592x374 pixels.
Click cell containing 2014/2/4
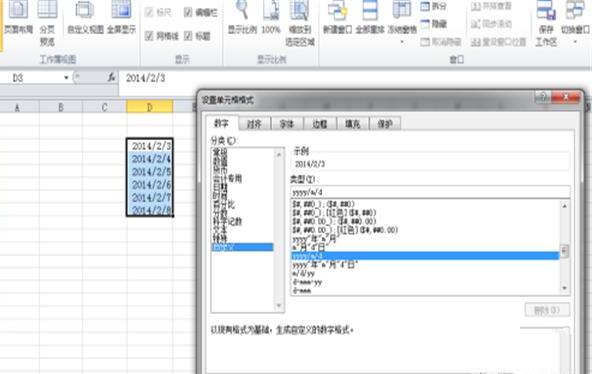point(150,159)
